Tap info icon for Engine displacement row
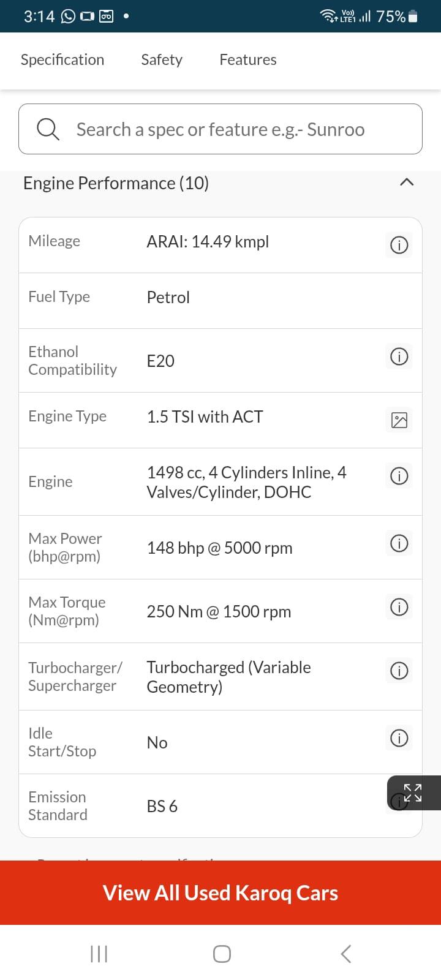Screen dimensions: 441x980 (x=399, y=476)
